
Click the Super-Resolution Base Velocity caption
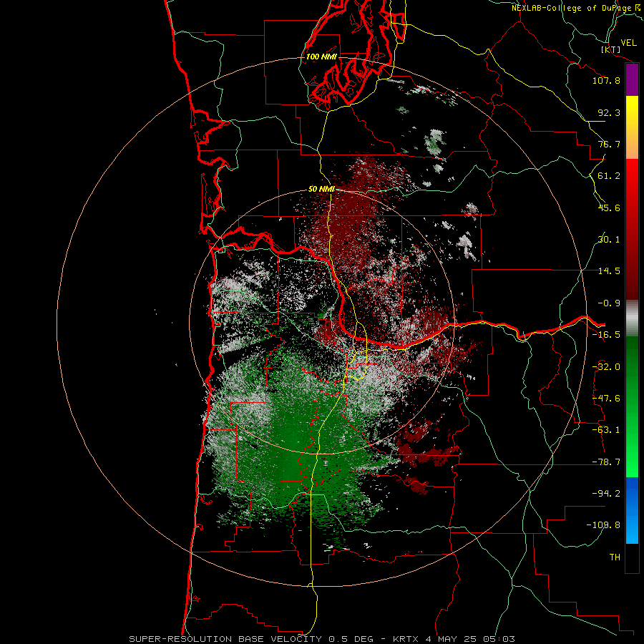(x=322, y=639)
